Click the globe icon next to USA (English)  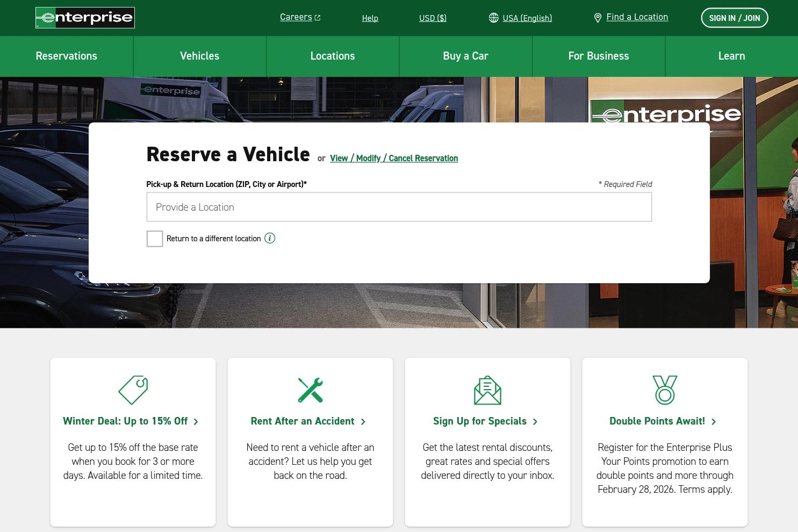click(493, 18)
